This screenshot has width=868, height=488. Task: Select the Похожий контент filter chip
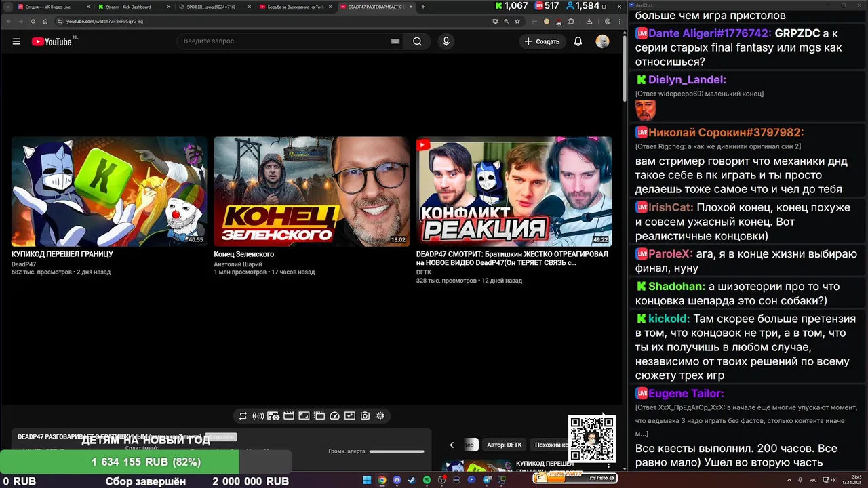[550, 445]
